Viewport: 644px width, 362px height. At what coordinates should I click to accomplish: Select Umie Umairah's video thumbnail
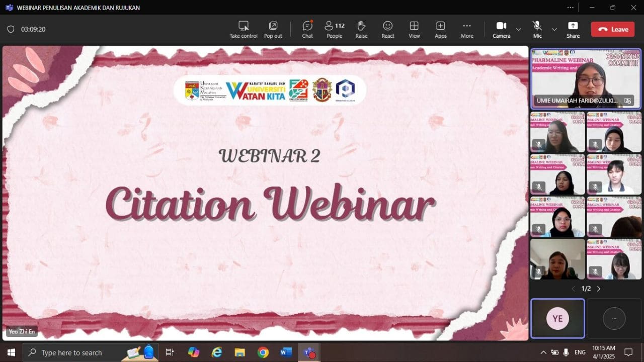pyautogui.click(x=586, y=78)
